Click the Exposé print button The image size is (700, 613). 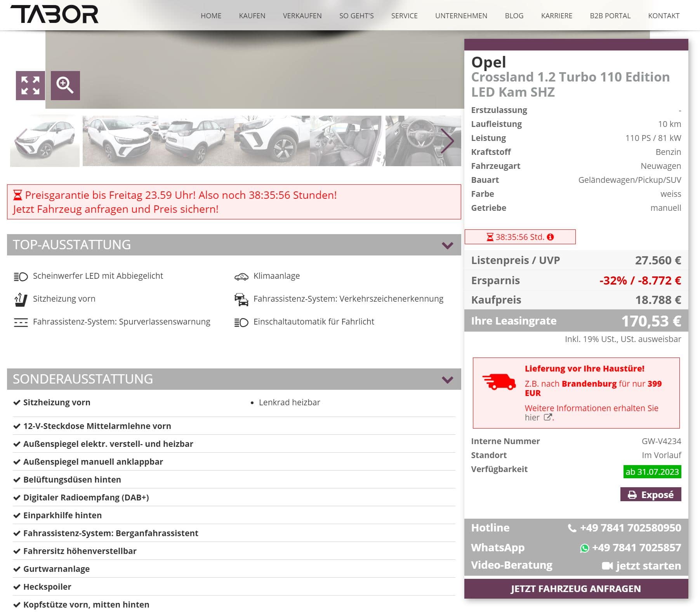650,495
